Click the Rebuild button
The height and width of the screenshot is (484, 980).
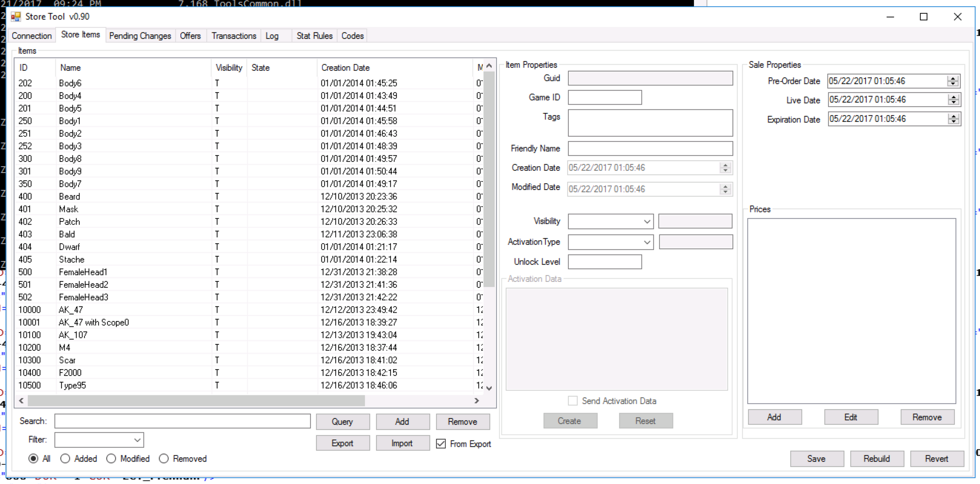[x=877, y=459]
